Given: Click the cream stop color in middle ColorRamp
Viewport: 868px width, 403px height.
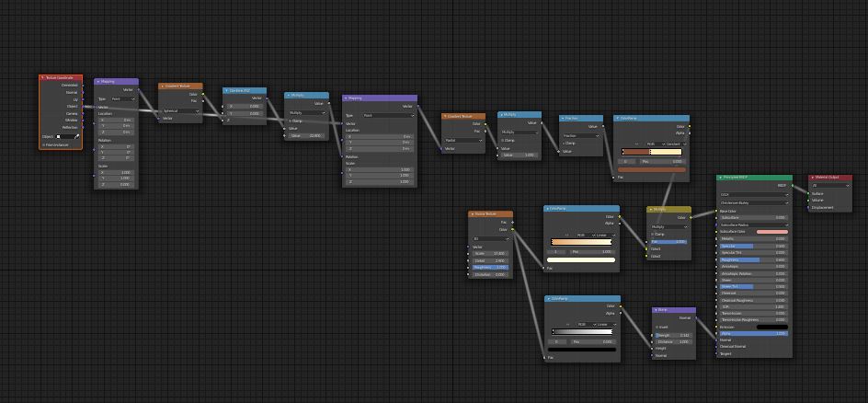Looking at the screenshot, I should point(581,259).
